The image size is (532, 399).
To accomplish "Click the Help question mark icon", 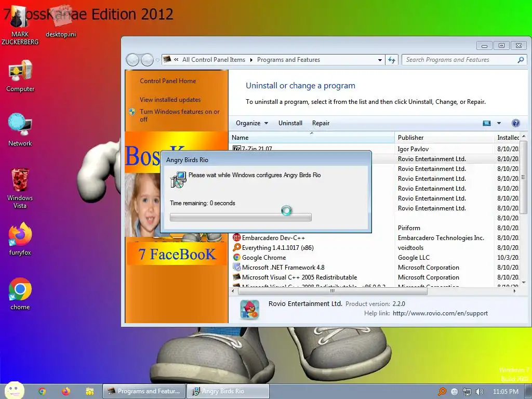I will pos(516,123).
